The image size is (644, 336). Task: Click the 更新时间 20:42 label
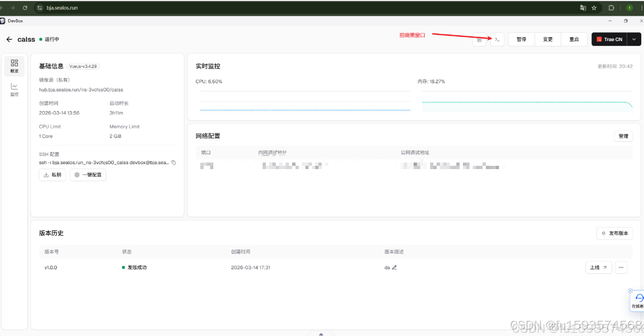(x=615, y=66)
